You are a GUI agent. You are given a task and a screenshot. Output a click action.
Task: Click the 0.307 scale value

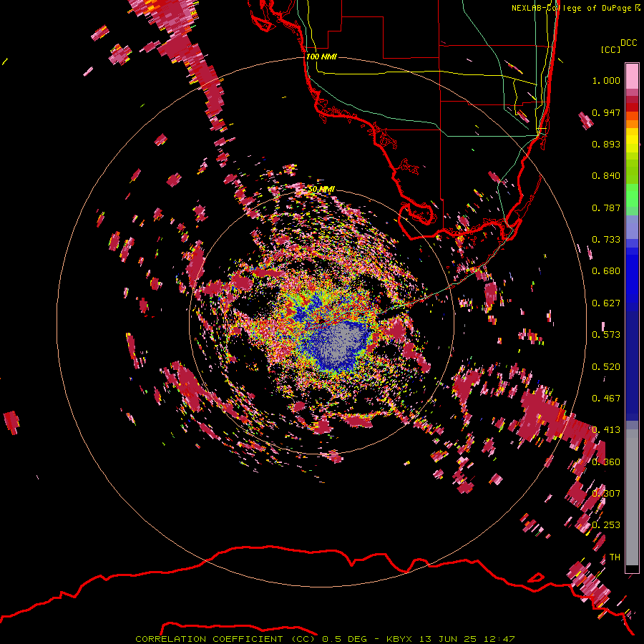[606, 494]
